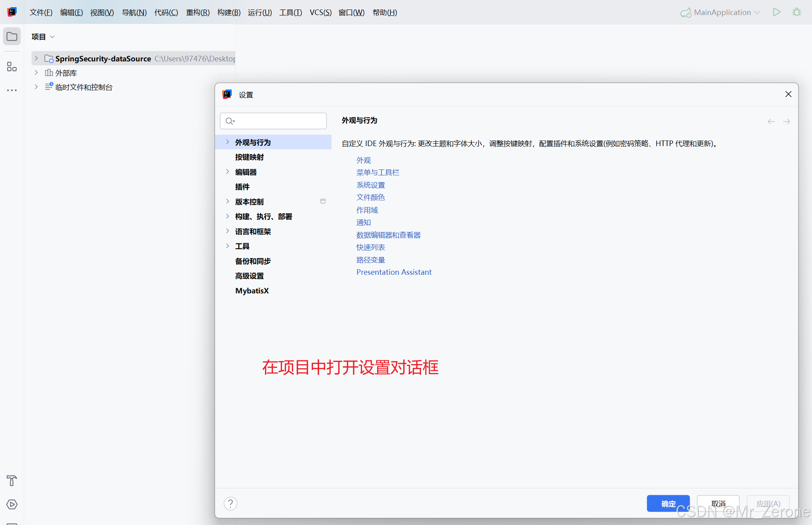
Task: Expand the SpringSecurity-dataSource project node
Action: pyautogui.click(x=36, y=59)
